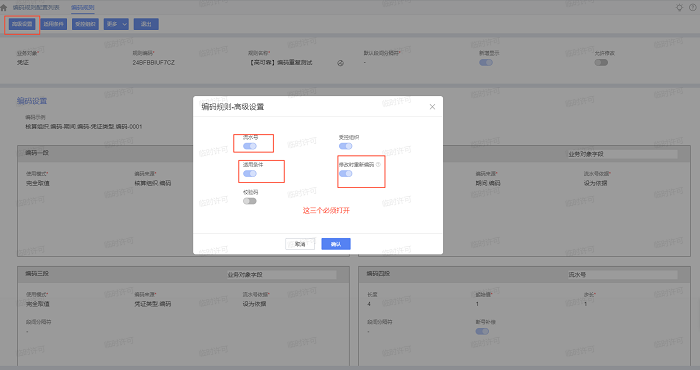Close the 编码规则-高级设置 dialog with X
The image size is (700, 370).
click(432, 107)
